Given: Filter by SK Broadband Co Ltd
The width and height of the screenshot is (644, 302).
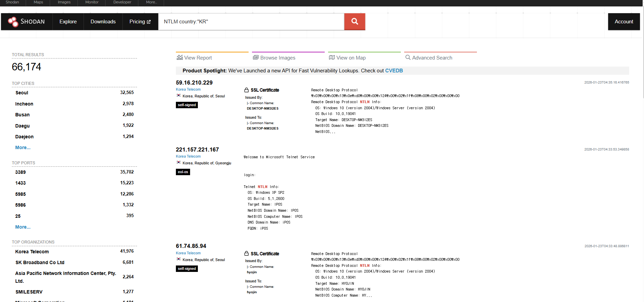Looking at the screenshot, I should pyautogui.click(x=40, y=262).
